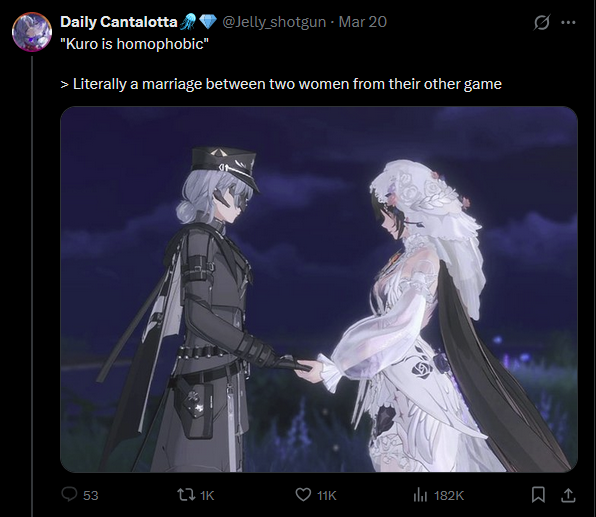Open the Mar 20 timestamp link
The height and width of the screenshot is (517, 596).
(x=363, y=22)
